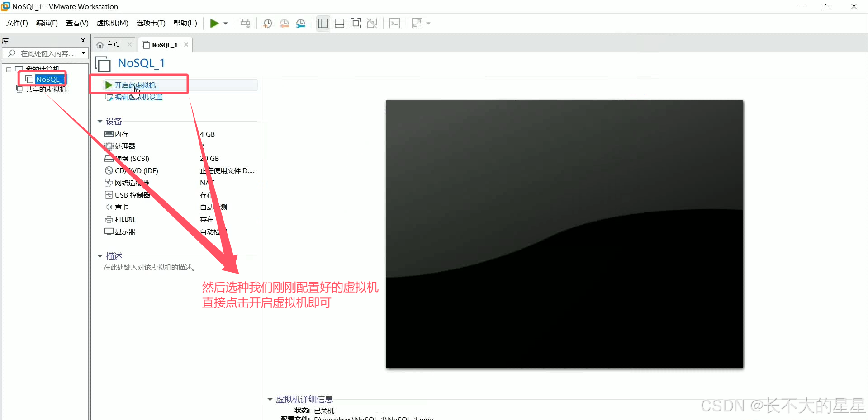
Task: Click the VM description input area
Action: [150, 267]
